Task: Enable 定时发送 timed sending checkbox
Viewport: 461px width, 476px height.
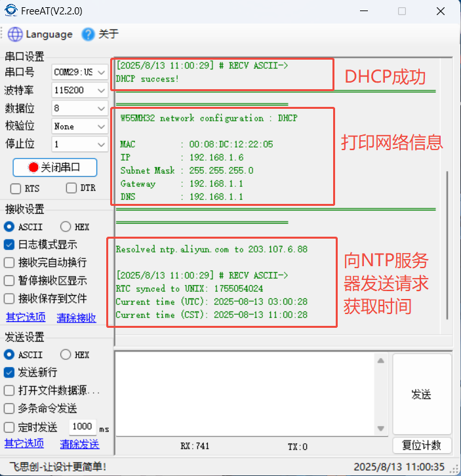Action: click(10, 427)
